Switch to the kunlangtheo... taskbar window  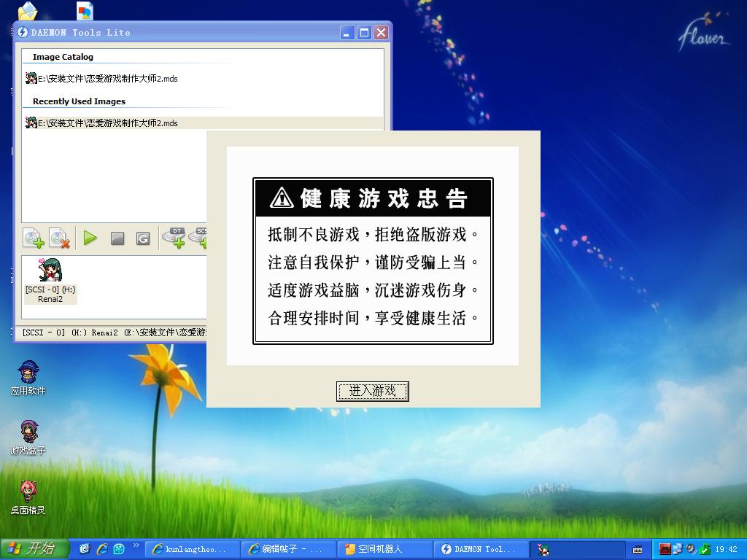(x=192, y=549)
